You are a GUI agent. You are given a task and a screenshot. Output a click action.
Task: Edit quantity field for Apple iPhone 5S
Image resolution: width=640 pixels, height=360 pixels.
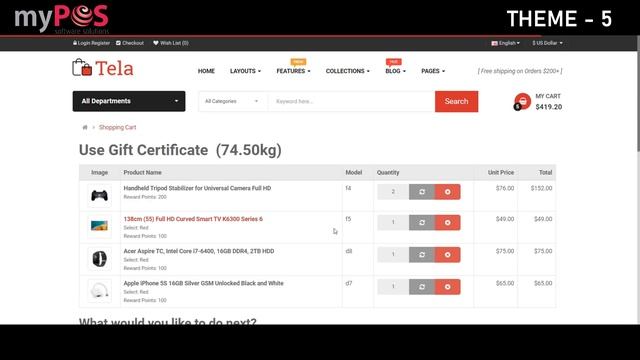coord(393,287)
